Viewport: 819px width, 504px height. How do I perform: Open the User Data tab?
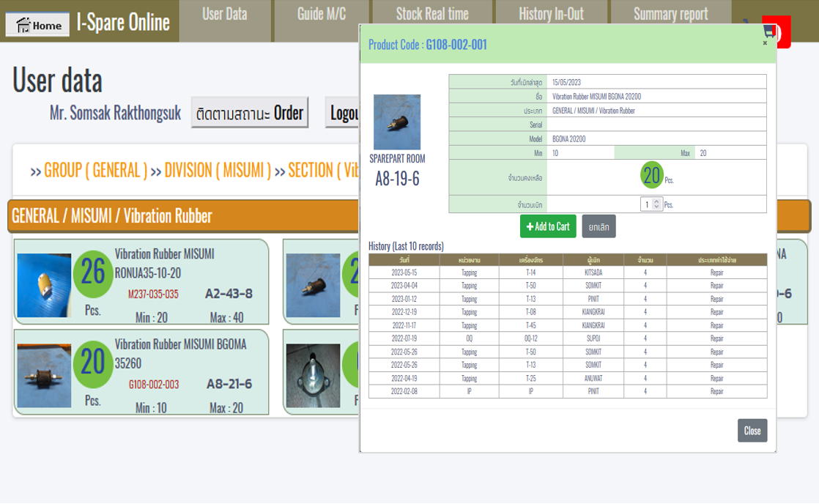224,15
